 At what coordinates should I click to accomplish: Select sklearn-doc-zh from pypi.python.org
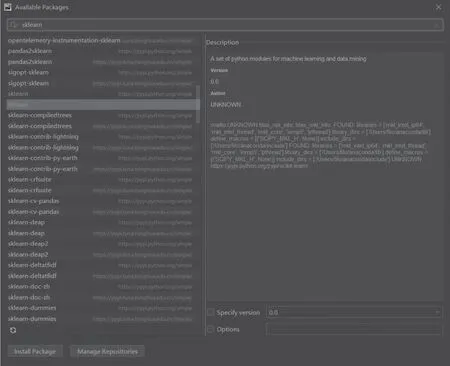click(x=103, y=286)
